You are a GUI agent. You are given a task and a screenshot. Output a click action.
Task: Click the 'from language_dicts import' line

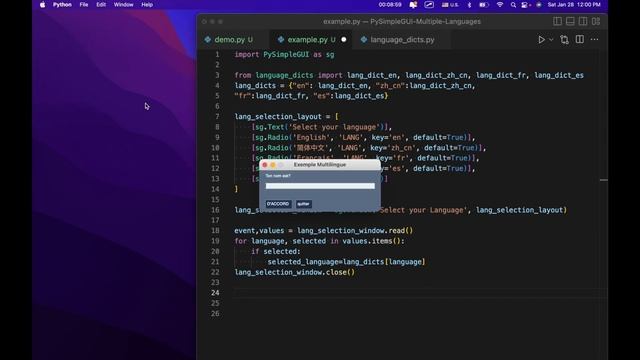pos(409,75)
